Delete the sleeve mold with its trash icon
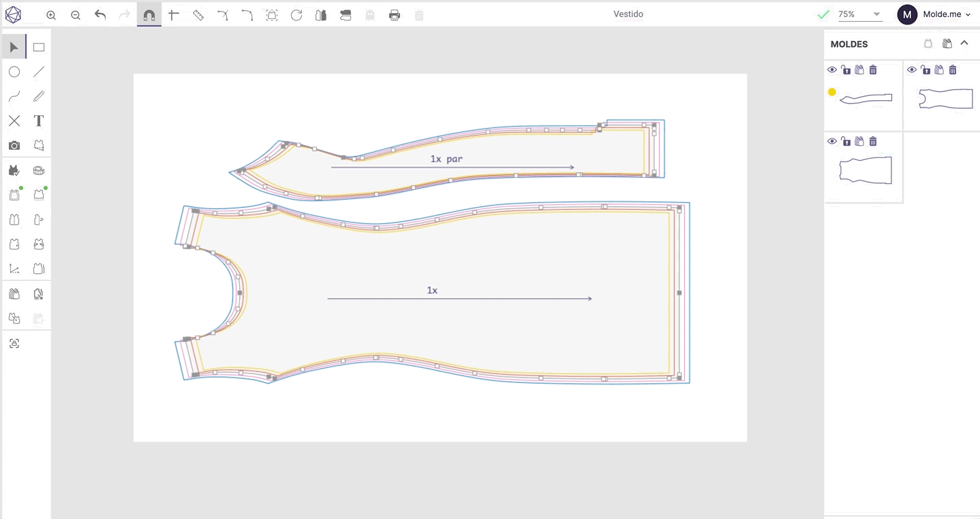 873,70
